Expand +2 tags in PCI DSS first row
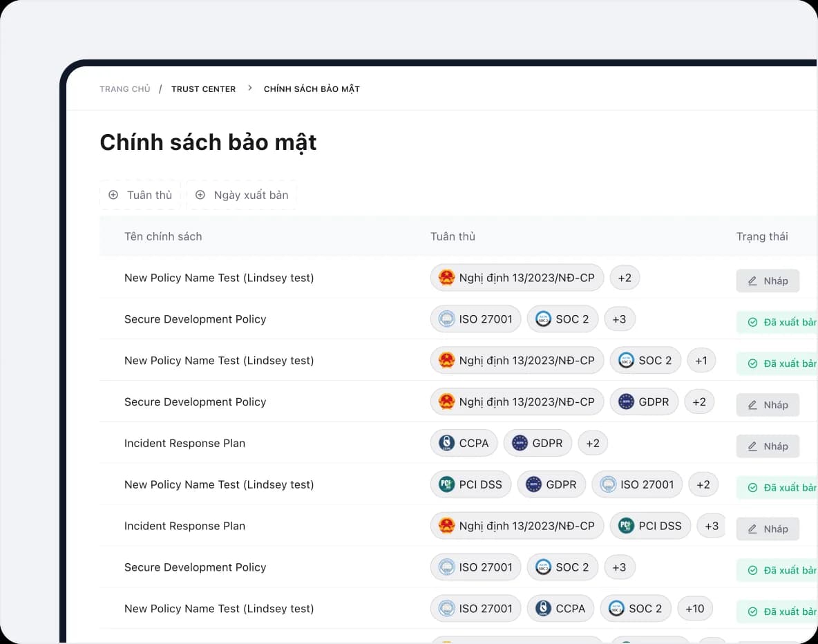Image resolution: width=818 pixels, height=644 pixels. tap(703, 484)
